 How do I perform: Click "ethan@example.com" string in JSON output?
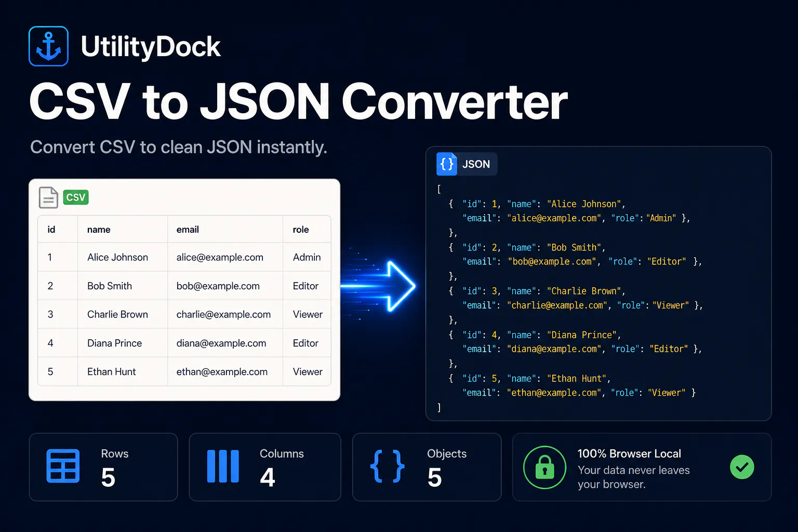click(x=554, y=393)
